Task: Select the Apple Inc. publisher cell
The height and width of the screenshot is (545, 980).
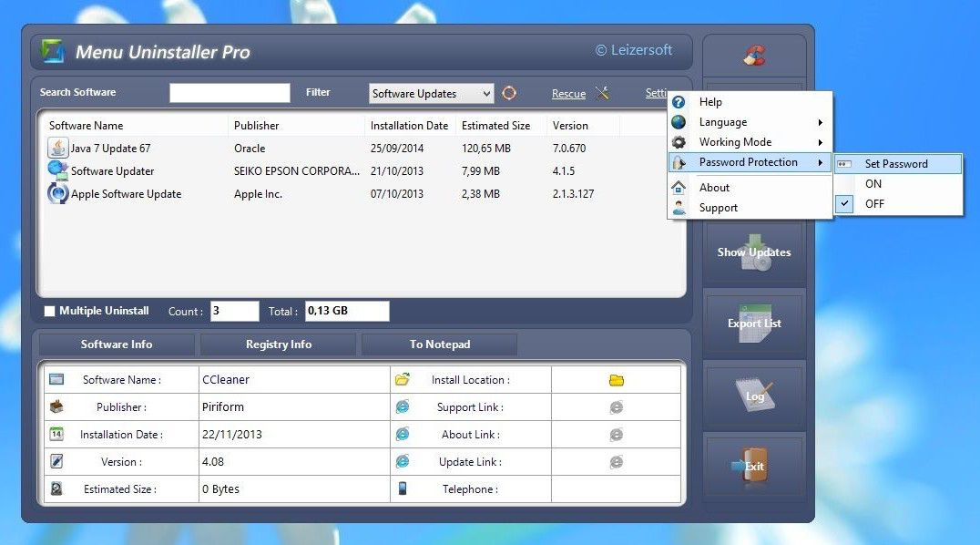Action: 258,194
